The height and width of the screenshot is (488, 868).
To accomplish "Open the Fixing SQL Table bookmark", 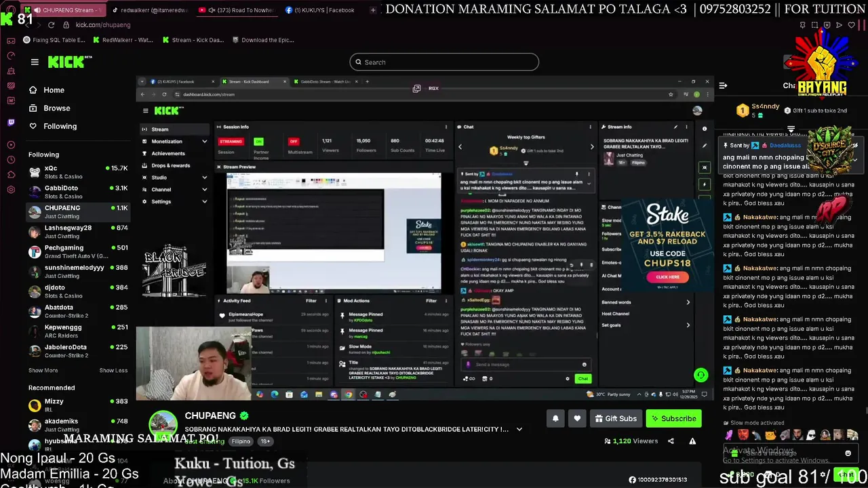I will coord(54,40).
